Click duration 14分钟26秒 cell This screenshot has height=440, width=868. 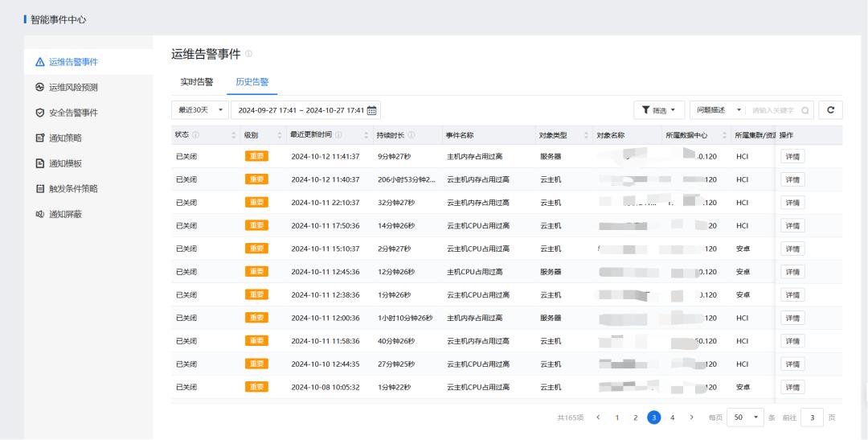pyautogui.click(x=395, y=225)
